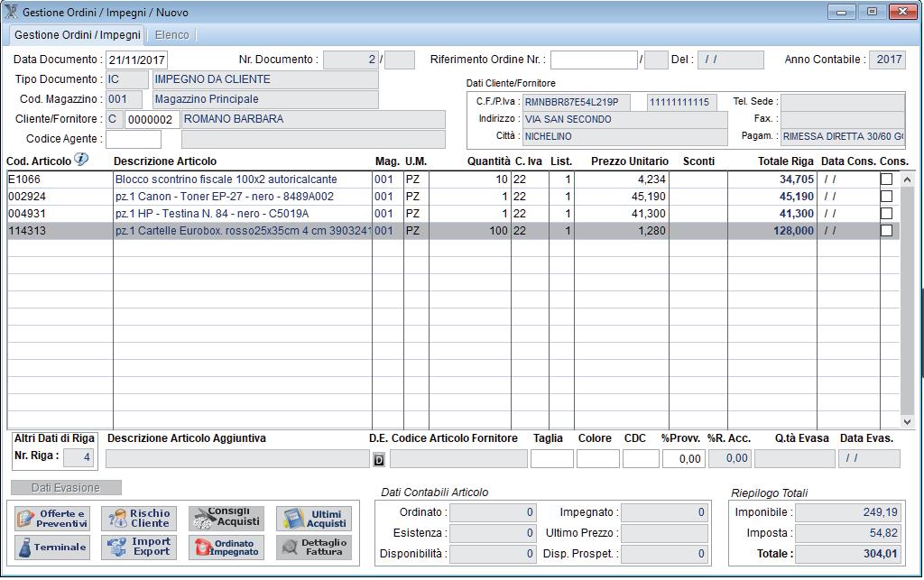Click the C.F. value RMNBBR87E54L219P
This screenshot has height=580, width=924.
tap(577, 103)
